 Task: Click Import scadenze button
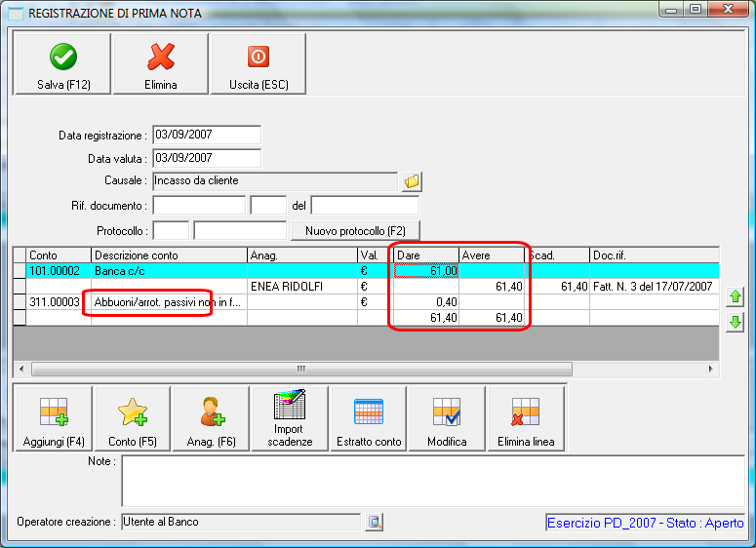coord(290,419)
